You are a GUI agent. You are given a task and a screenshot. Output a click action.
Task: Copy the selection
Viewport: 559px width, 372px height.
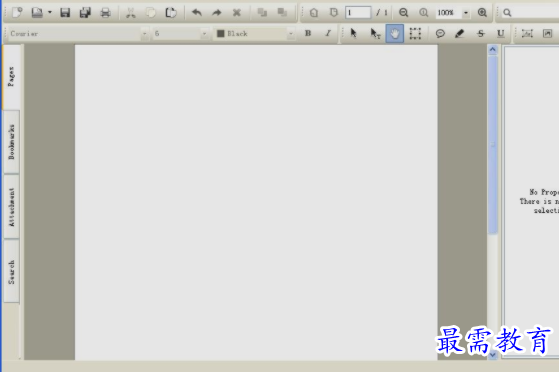click(151, 13)
